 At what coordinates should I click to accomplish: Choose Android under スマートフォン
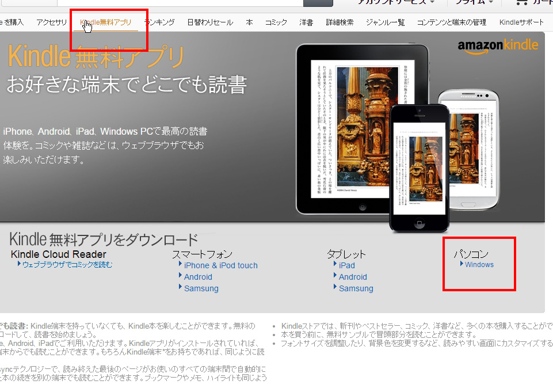[198, 277]
